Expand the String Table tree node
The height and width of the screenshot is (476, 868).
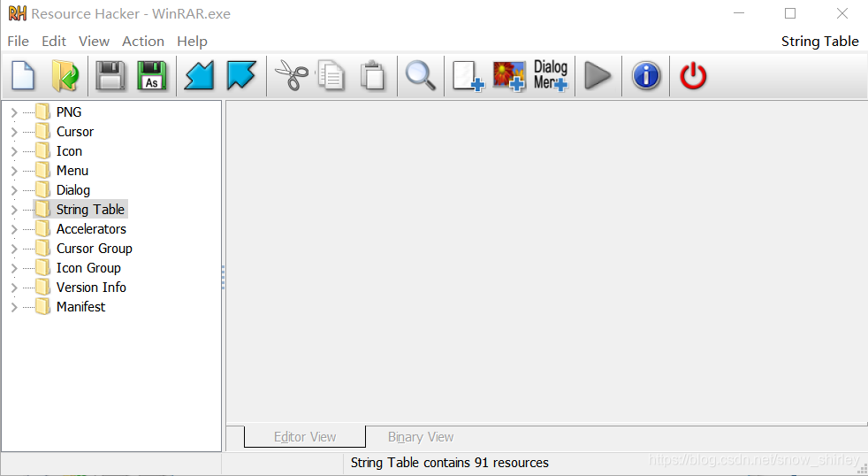point(14,210)
